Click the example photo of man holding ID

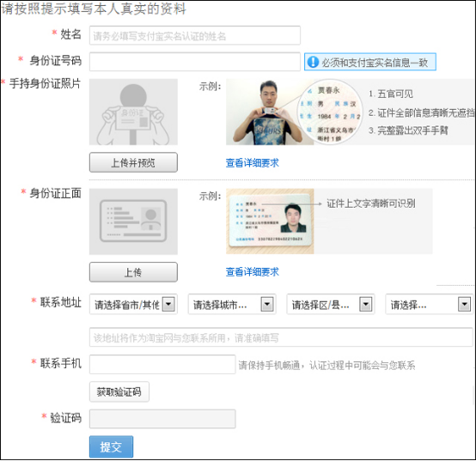point(270,112)
